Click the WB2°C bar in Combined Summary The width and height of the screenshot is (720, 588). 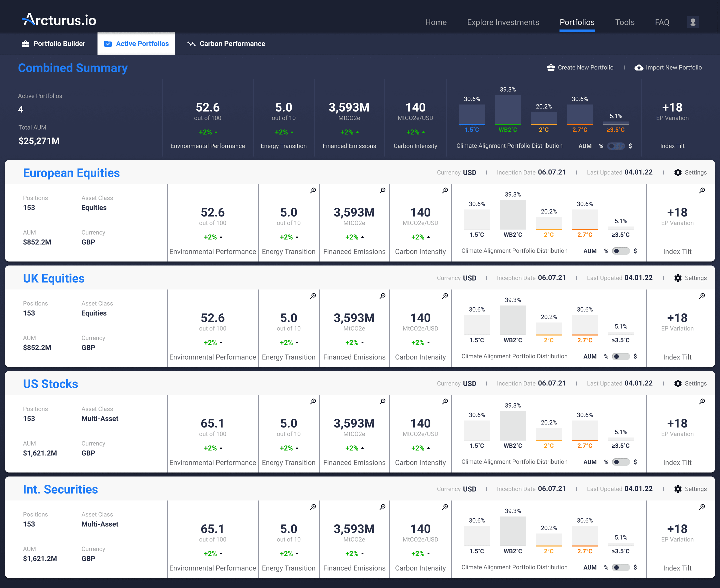tap(508, 110)
